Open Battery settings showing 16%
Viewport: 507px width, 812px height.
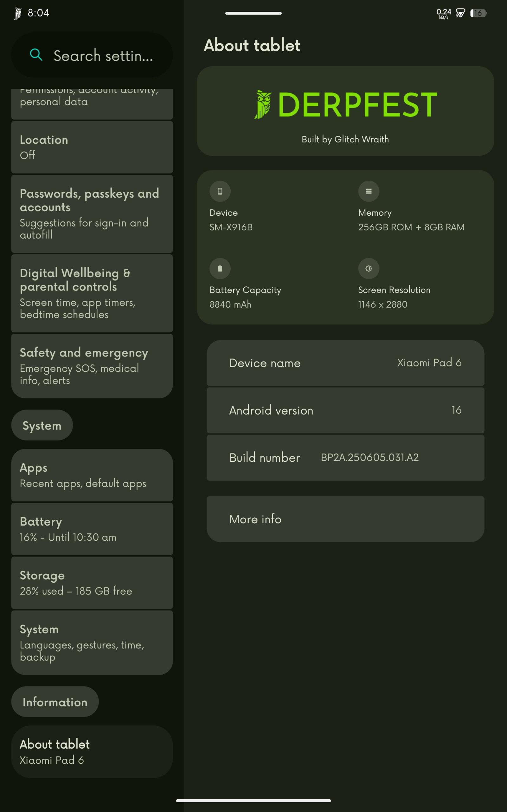pyautogui.click(x=92, y=529)
